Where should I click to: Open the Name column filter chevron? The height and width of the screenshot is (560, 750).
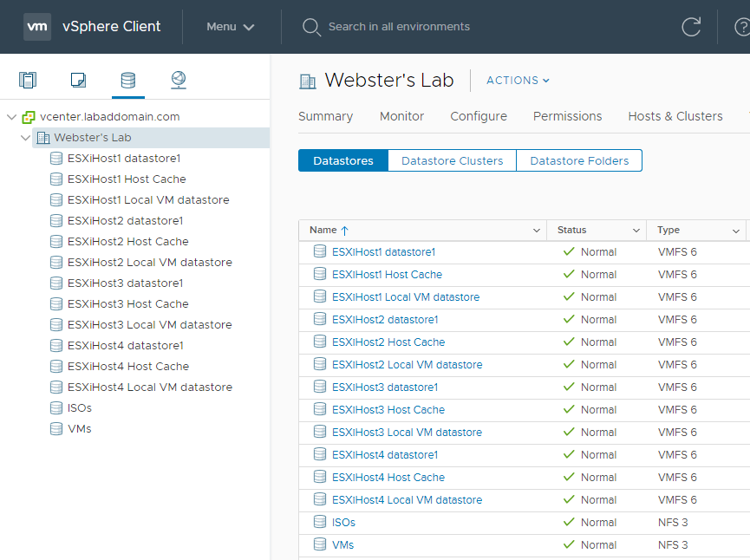tap(536, 231)
